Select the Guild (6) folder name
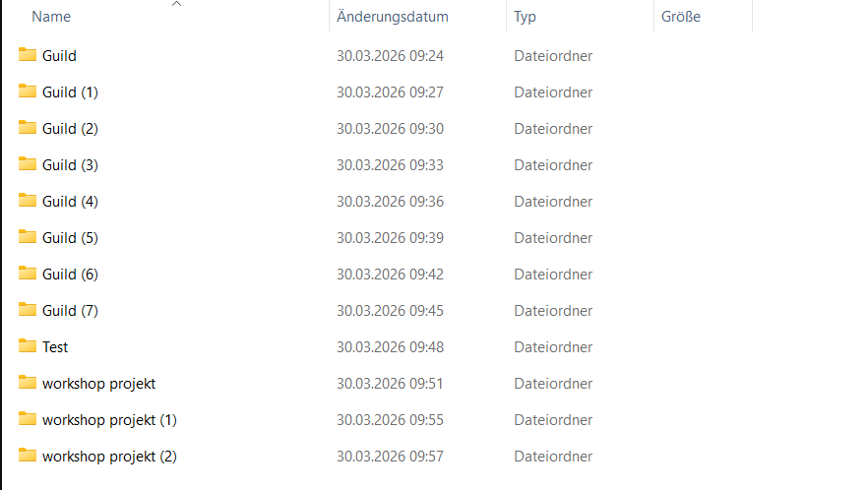Image resolution: width=868 pixels, height=490 pixels. coord(70,275)
